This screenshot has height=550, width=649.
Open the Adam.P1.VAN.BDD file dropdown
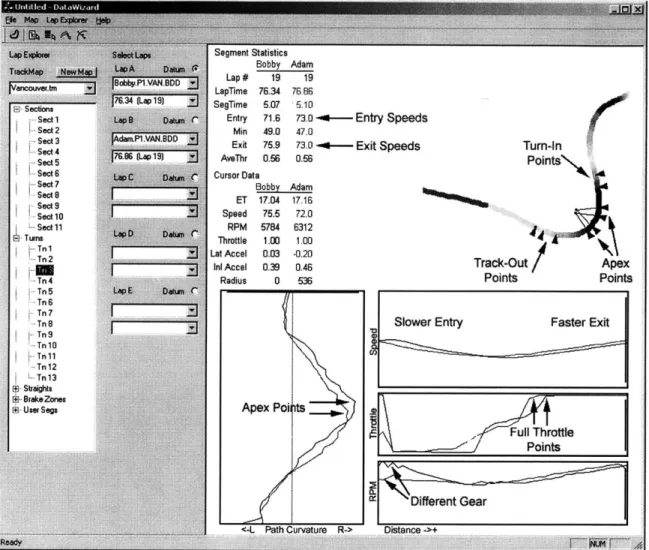[192, 139]
